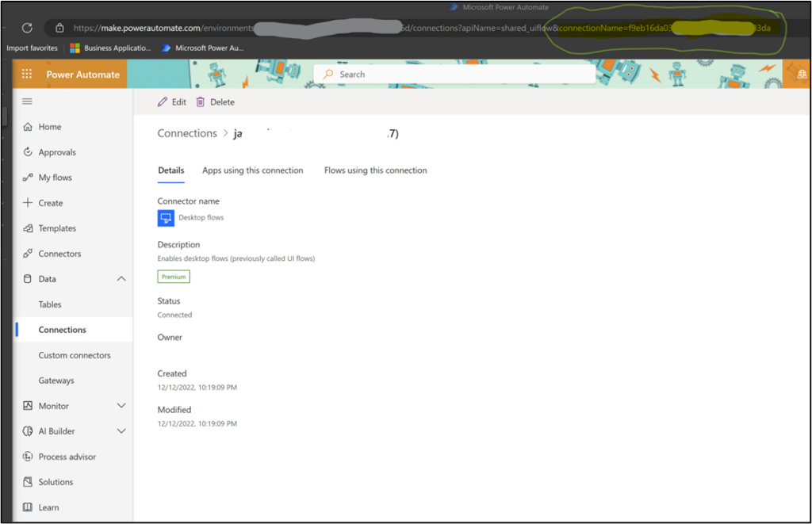Click the Create plus icon
This screenshot has height=524, width=812.
[28, 203]
